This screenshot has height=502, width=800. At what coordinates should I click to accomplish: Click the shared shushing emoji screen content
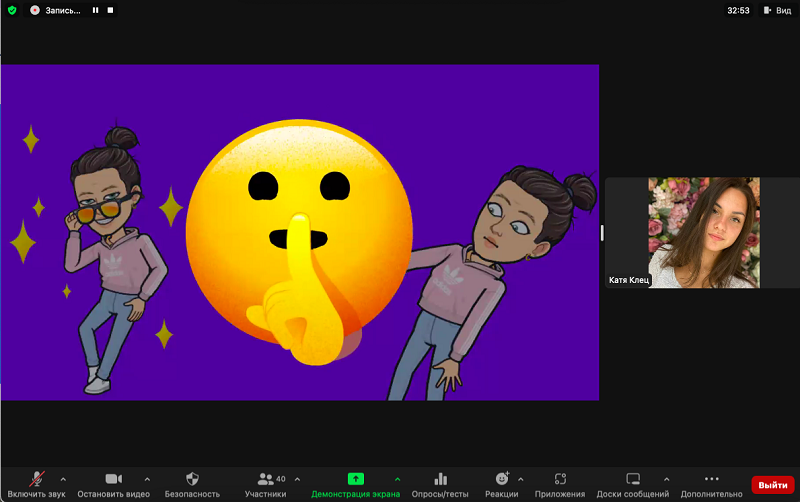click(x=300, y=233)
